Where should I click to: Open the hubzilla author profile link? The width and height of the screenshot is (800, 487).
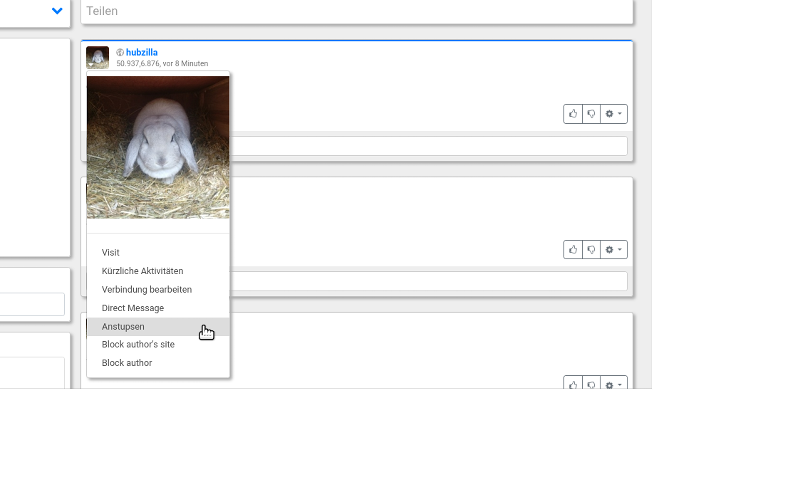pos(142,53)
